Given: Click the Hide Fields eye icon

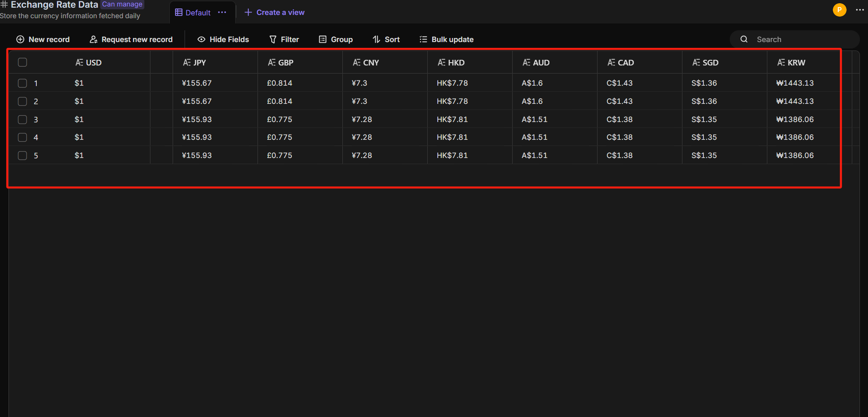Looking at the screenshot, I should (x=201, y=39).
